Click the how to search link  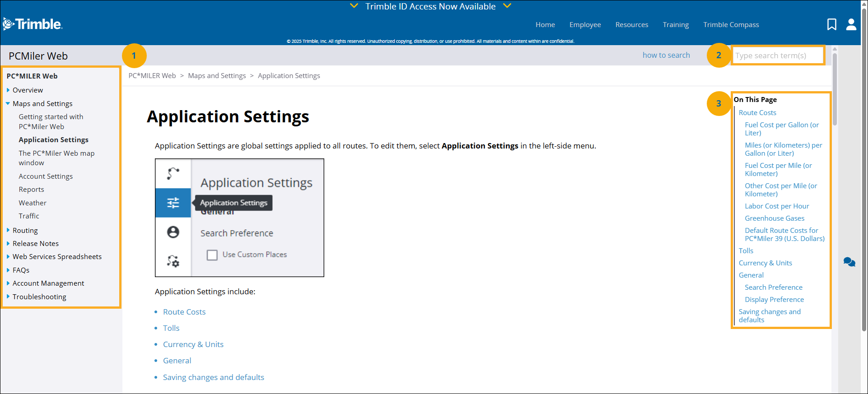[666, 55]
